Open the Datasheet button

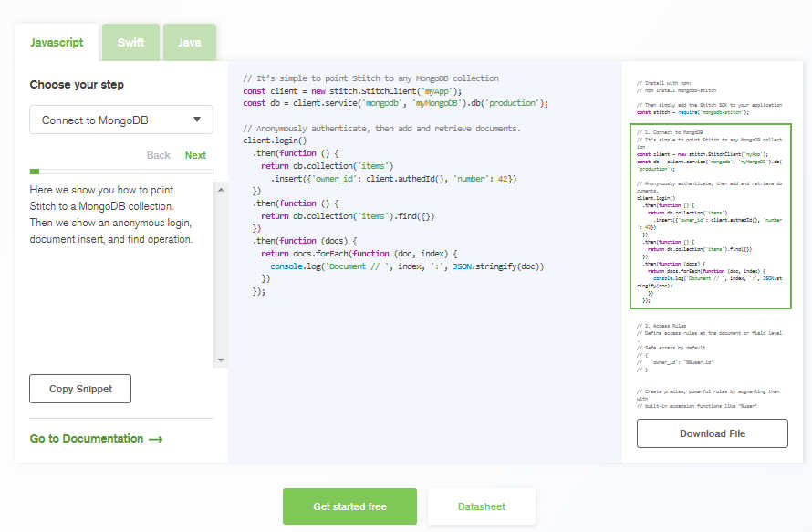pos(482,506)
